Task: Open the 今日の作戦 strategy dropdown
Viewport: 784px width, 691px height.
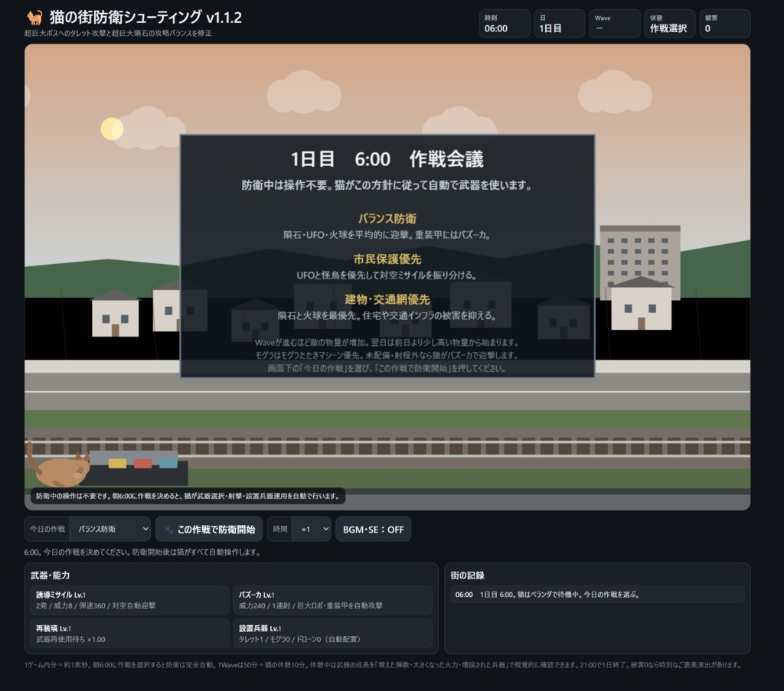Action: [109, 529]
